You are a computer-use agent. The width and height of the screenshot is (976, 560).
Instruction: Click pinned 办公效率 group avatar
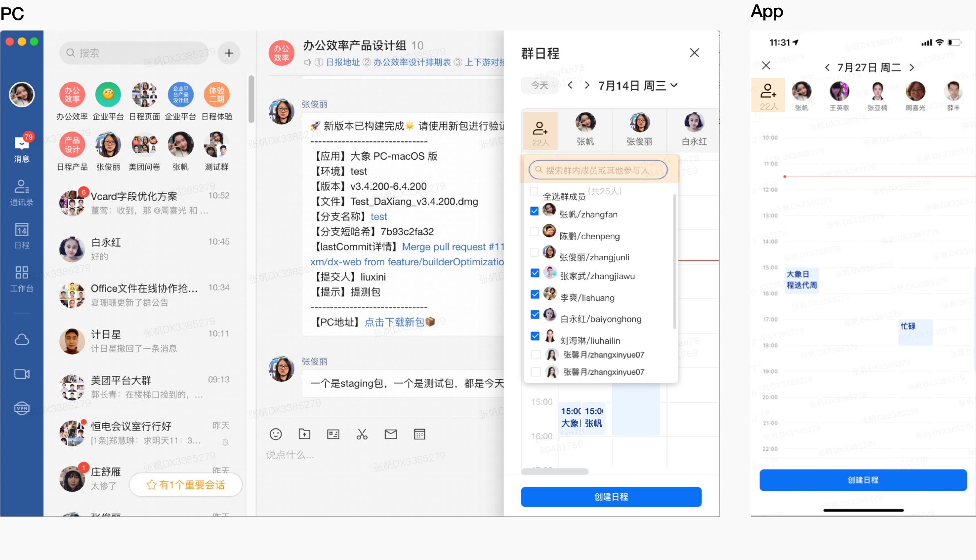[x=72, y=94]
